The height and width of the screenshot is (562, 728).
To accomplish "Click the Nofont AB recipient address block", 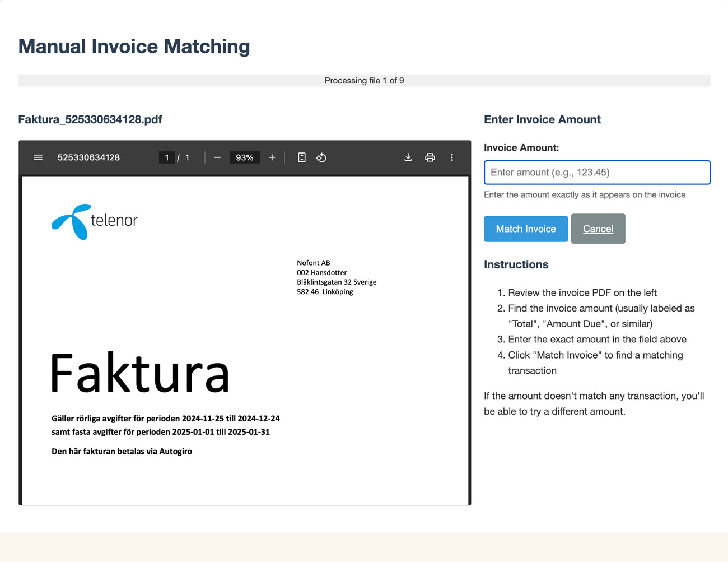I will coord(336,277).
